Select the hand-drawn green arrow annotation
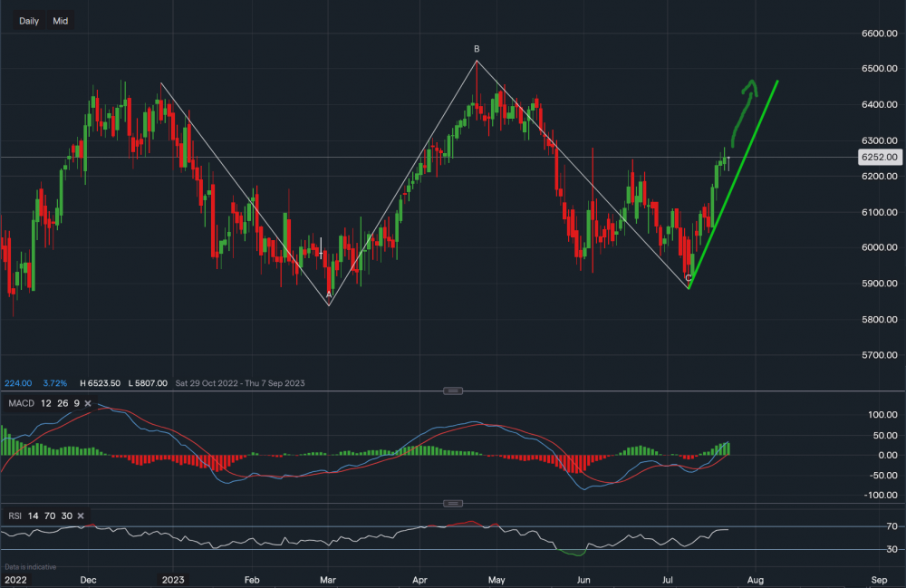Viewport: 906px width, 588px height. click(741, 104)
